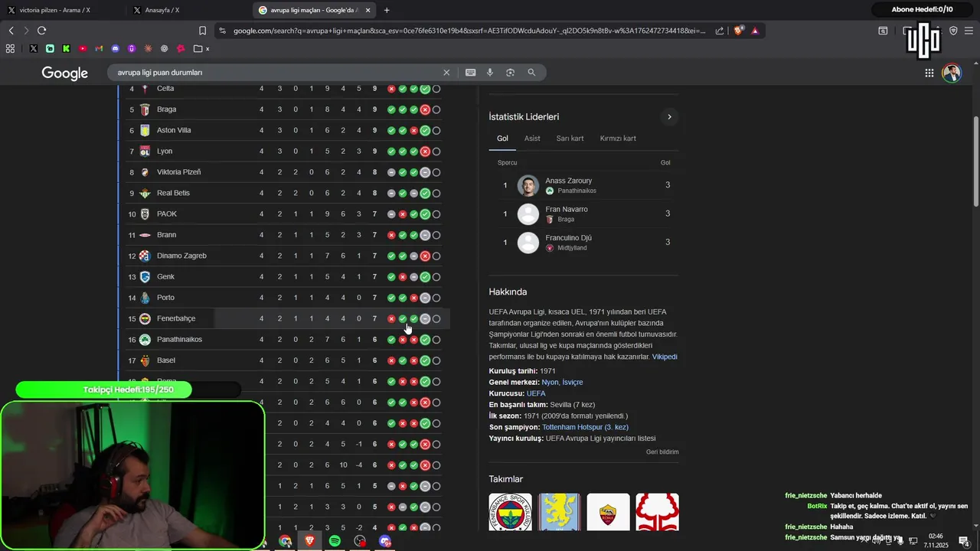Image resolution: width=980 pixels, height=551 pixels.
Task: Open Discord from the taskbar
Action: tap(385, 541)
